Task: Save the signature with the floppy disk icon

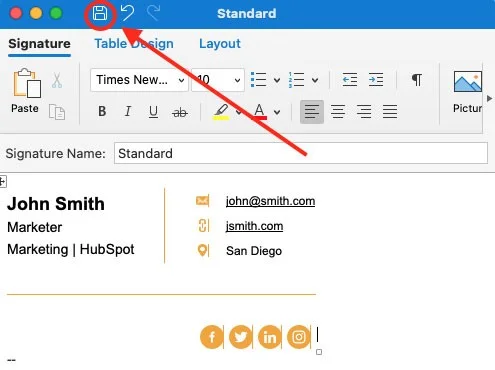Action: pos(100,14)
